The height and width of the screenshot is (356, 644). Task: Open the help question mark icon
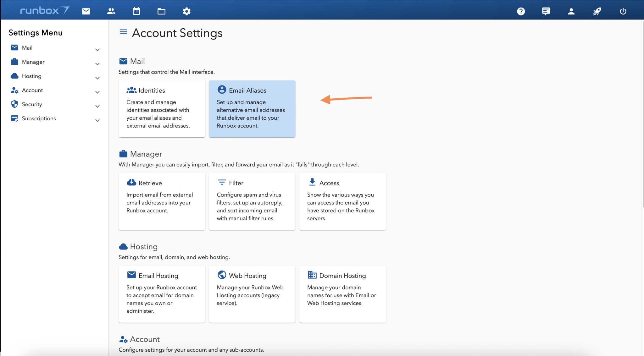click(x=521, y=11)
